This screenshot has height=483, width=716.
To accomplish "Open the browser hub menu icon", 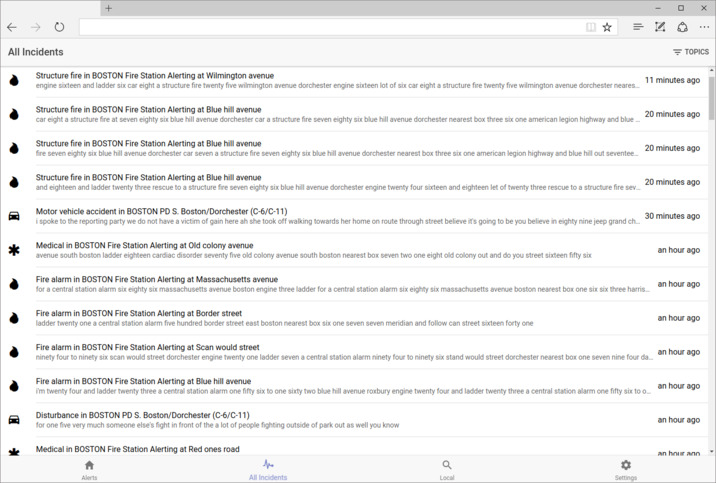I will point(638,27).
